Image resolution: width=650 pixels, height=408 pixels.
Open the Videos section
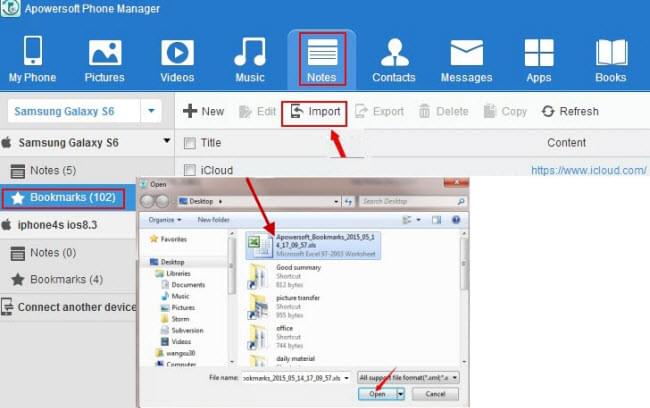click(177, 59)
